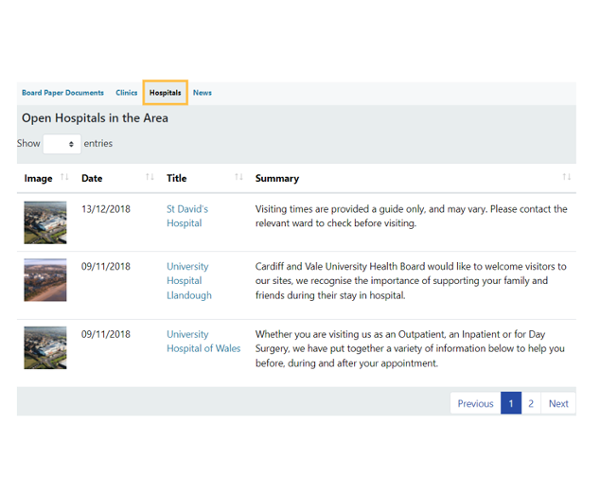Sort table by Date column arrows
600x495 pixels.
pos(150,177)
